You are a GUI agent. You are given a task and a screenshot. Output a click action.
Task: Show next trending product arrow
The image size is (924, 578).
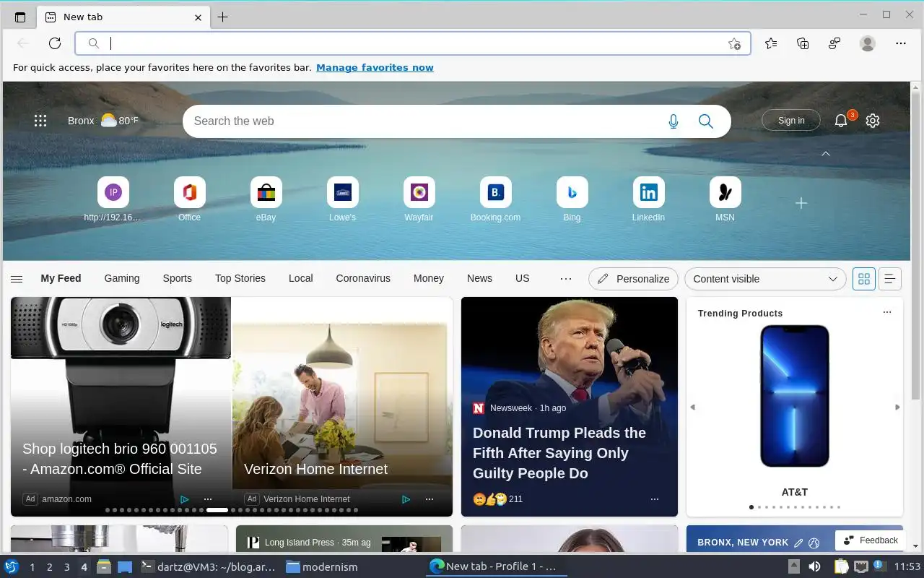point(897,407)
